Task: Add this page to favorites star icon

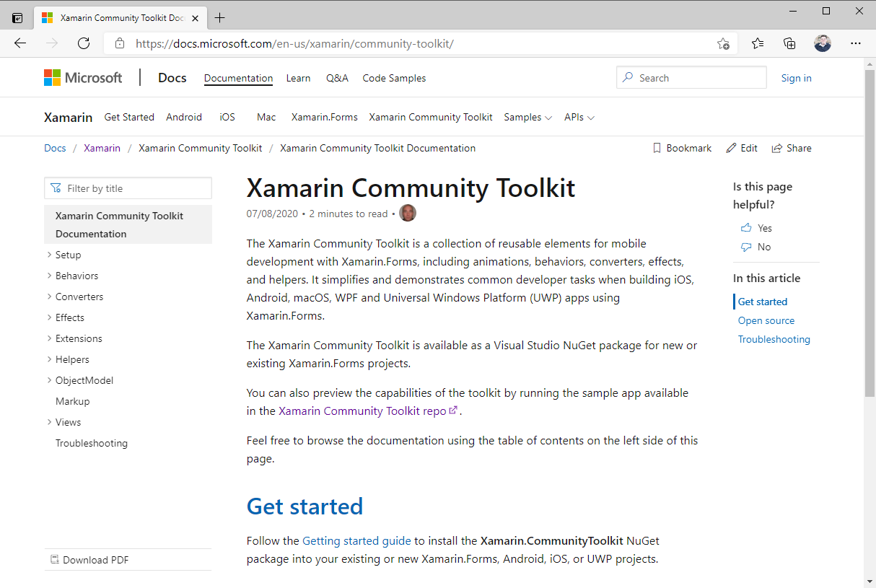Action: pos(723,43)
